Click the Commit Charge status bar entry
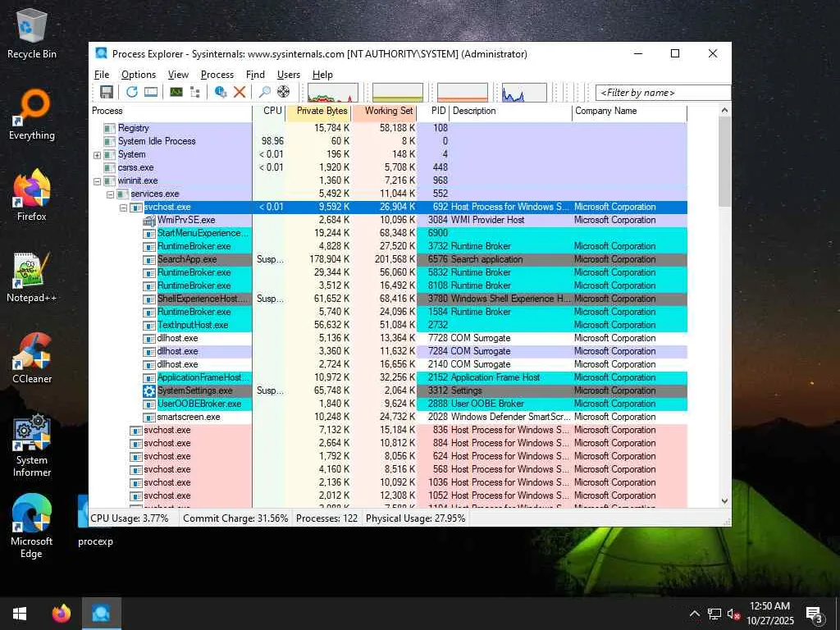This screenshot has width=840, height=630. (235, 518)
